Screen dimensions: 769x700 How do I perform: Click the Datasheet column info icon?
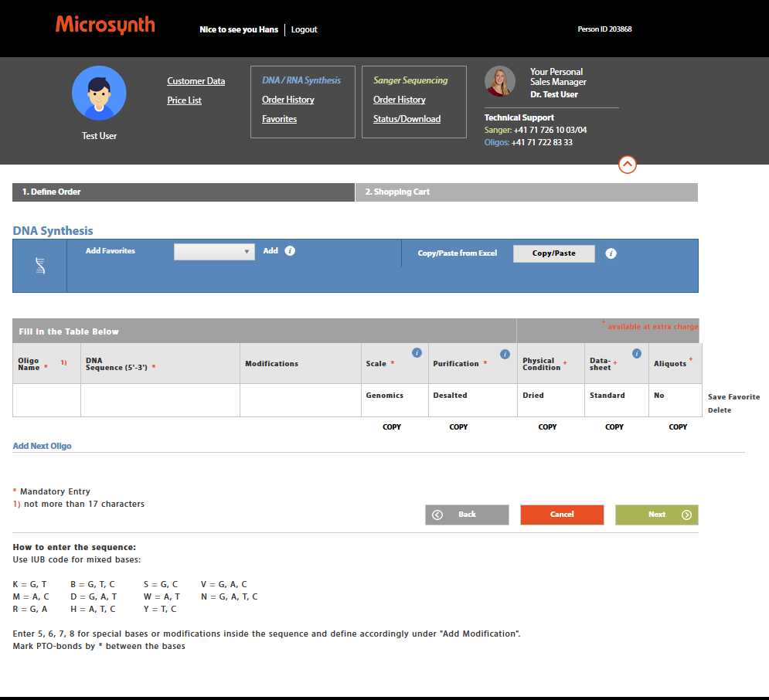pyautogui.click(x=637, y=354)
